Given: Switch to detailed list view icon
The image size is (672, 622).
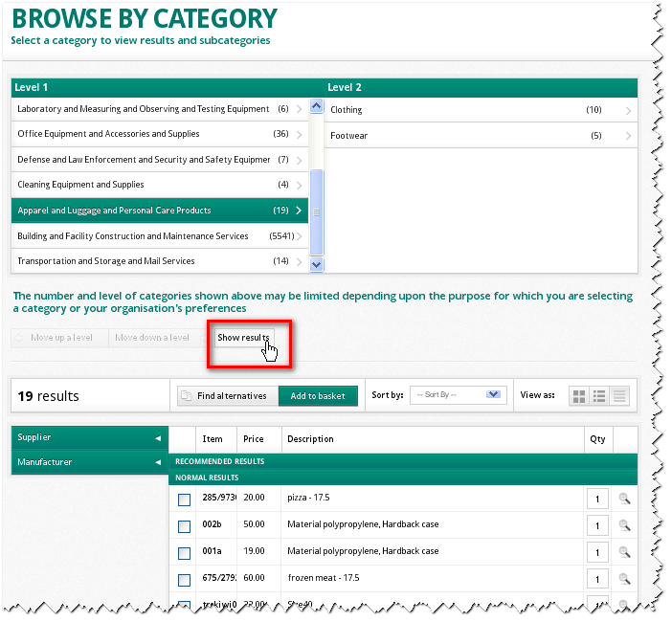Looking at the screenshot, I should (599, 395).
